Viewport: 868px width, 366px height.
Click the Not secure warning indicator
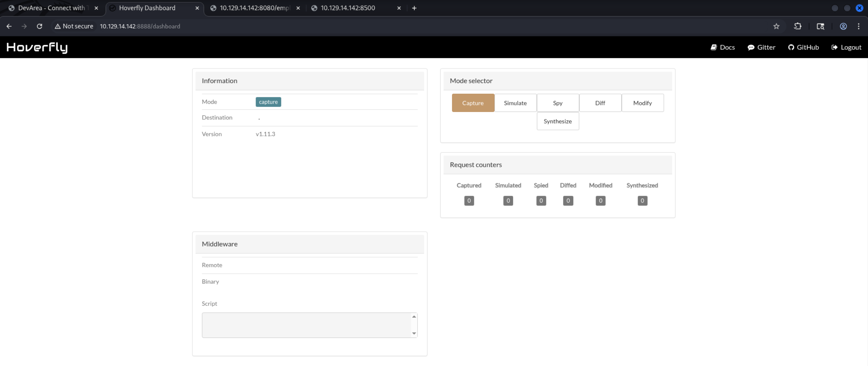[x=74, y=26]
